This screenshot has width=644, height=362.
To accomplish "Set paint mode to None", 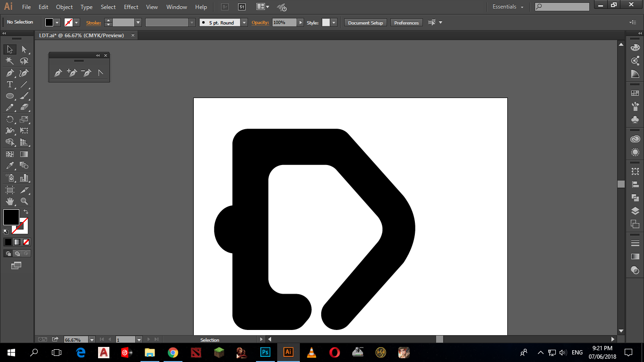I will pos(26,242).
